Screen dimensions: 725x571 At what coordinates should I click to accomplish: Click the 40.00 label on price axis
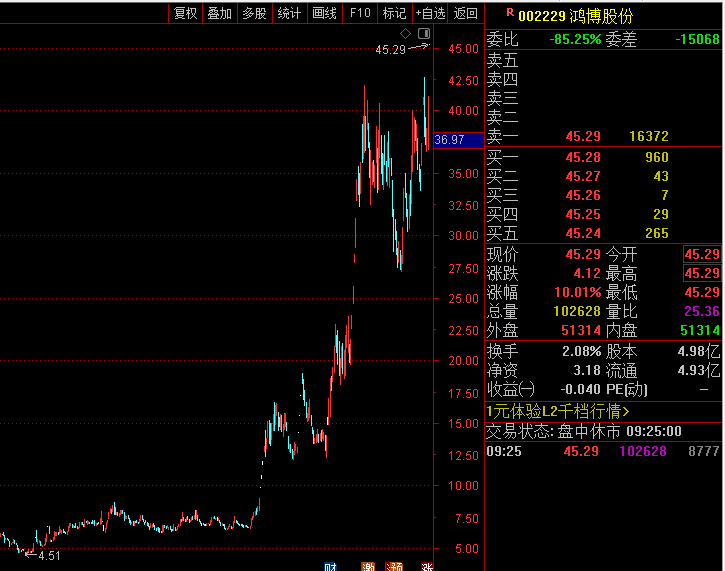pos(463,111)
